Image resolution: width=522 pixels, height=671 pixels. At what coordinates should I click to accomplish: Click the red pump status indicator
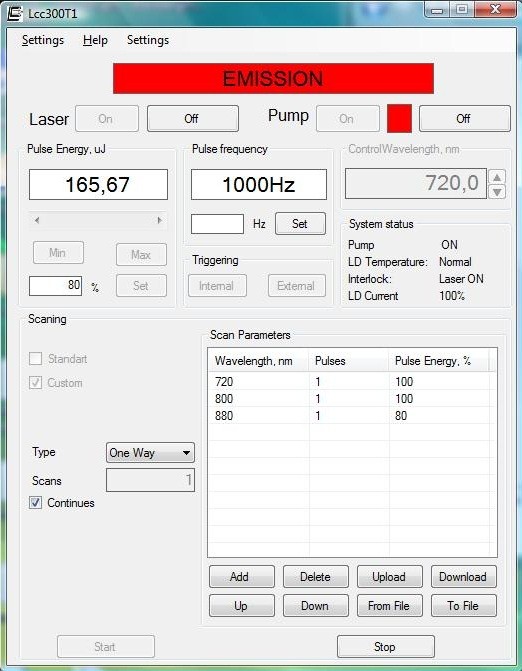(399, 119)
